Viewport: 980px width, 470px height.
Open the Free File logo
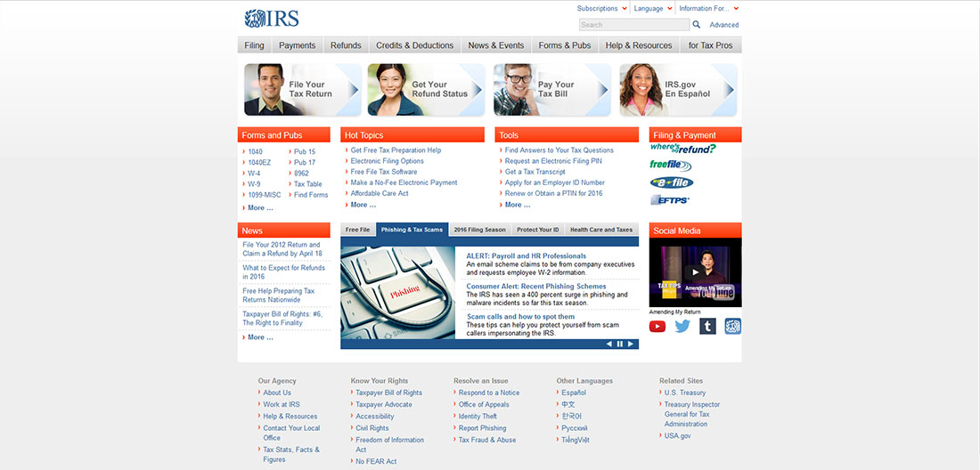[x=671, y=166]
